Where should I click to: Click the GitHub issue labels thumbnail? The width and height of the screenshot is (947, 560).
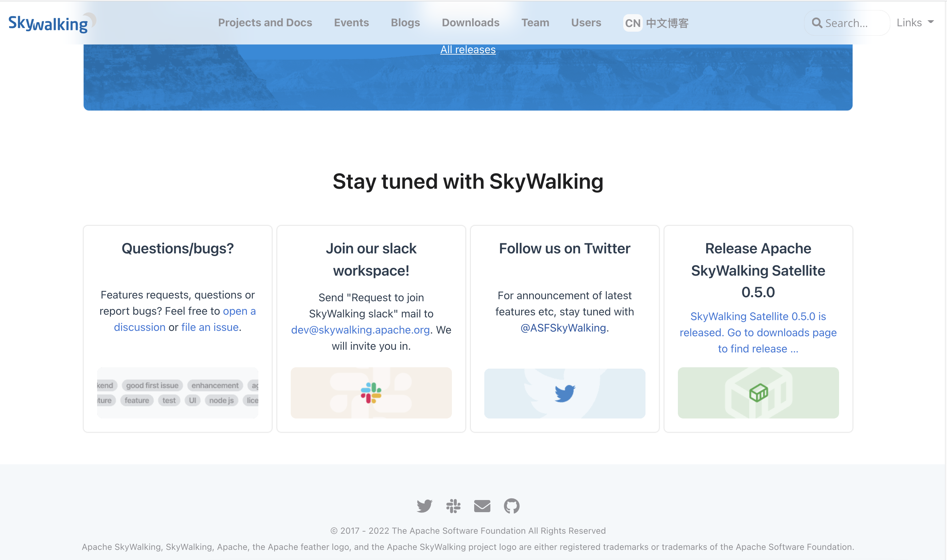click(x=177, y=393)
